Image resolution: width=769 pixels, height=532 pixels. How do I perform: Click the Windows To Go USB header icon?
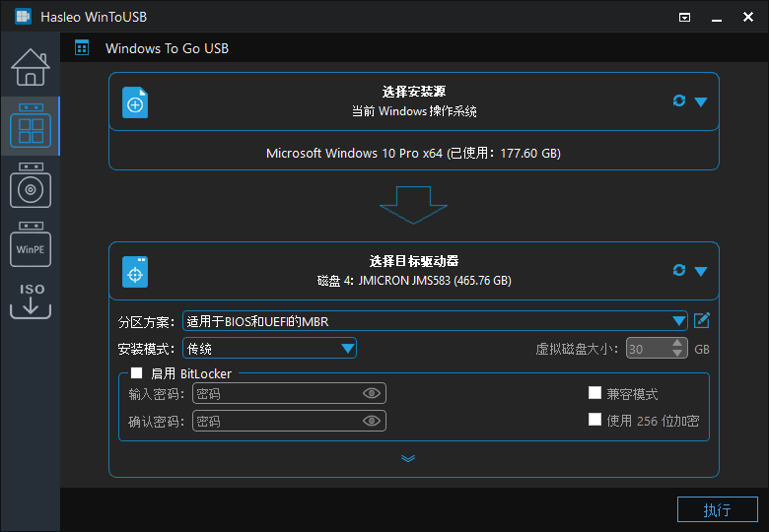[82, 48]
